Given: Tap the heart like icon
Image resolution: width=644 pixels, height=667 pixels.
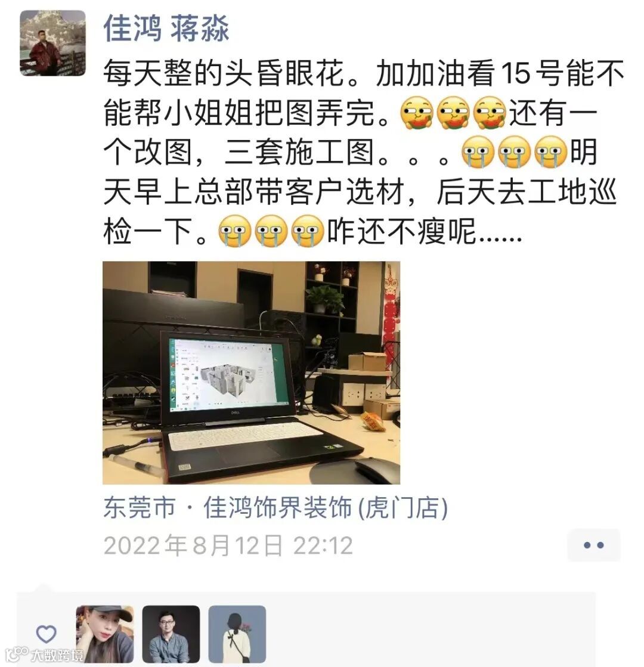Looking at the screenshot, I should point(47,634).
